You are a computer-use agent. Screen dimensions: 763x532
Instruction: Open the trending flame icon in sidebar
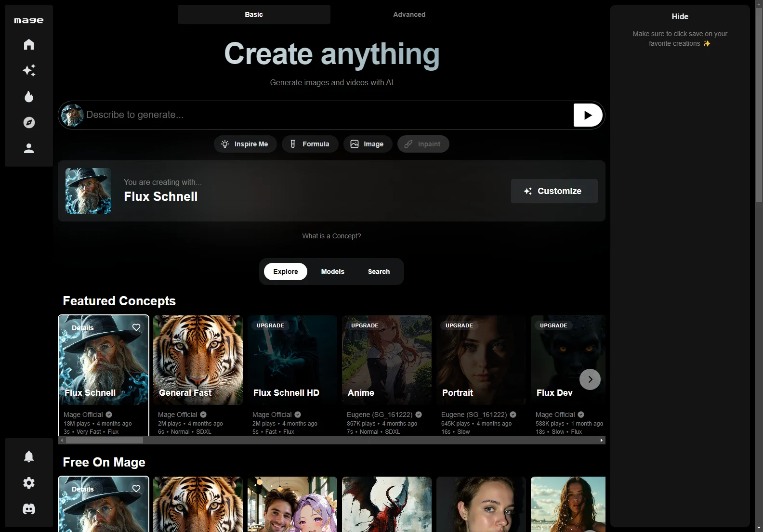click(x=29, y=96)
